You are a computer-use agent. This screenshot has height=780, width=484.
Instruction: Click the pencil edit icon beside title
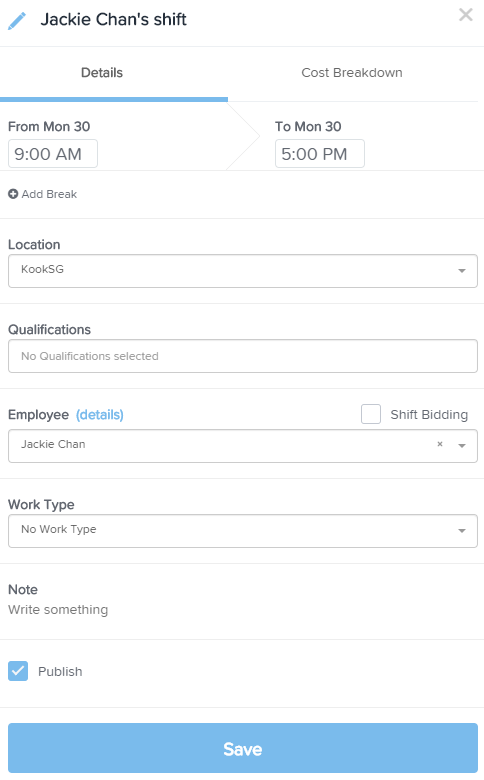[x=16, y=21]
